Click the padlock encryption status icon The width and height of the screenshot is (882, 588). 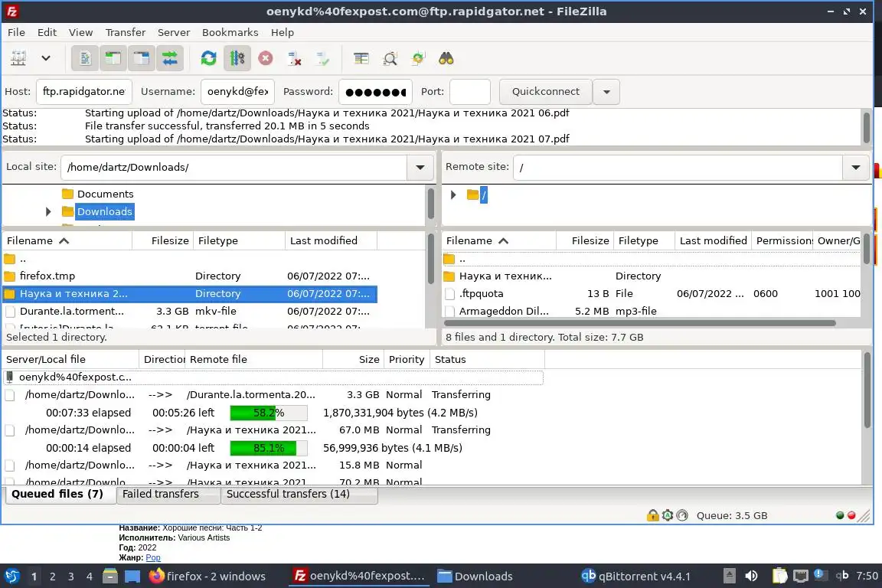[652, 514]
